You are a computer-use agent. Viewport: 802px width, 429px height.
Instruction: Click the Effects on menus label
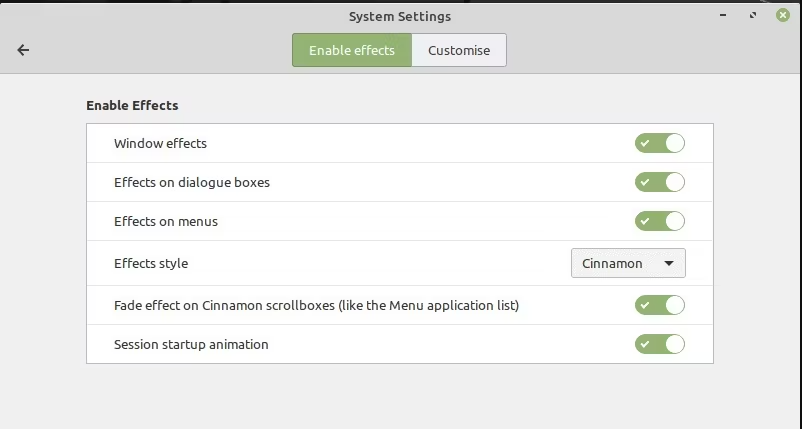pos(166,221)
